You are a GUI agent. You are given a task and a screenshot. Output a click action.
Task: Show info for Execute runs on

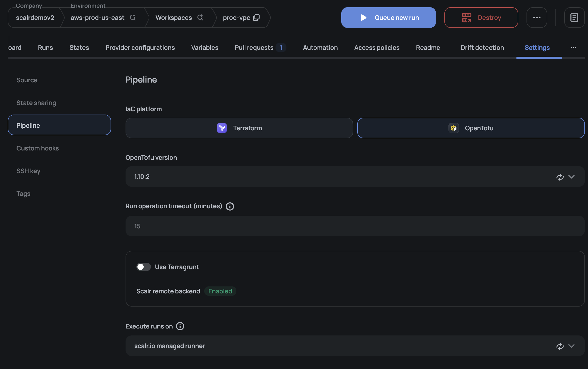click(180, 326)
